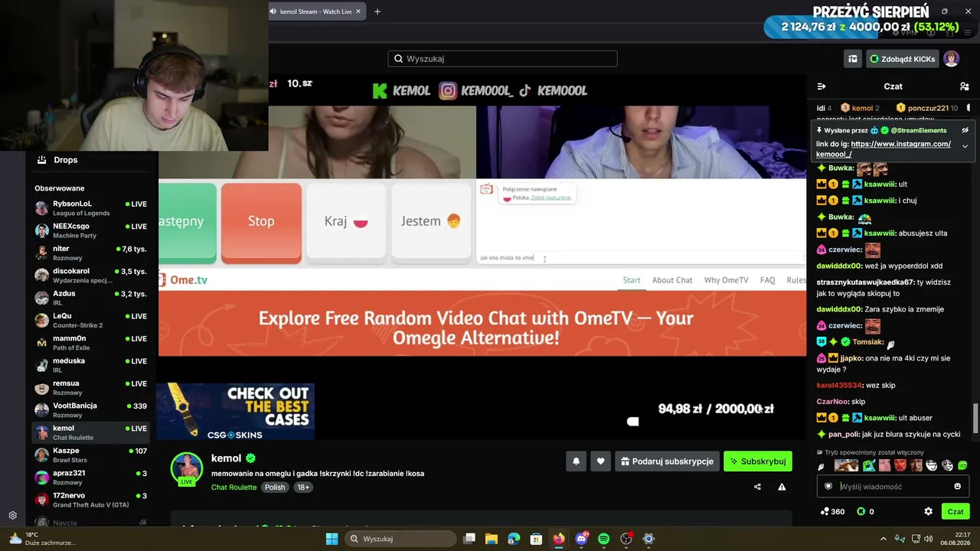Open Microsoft Store from the taskbar

[x=537, y=539]
